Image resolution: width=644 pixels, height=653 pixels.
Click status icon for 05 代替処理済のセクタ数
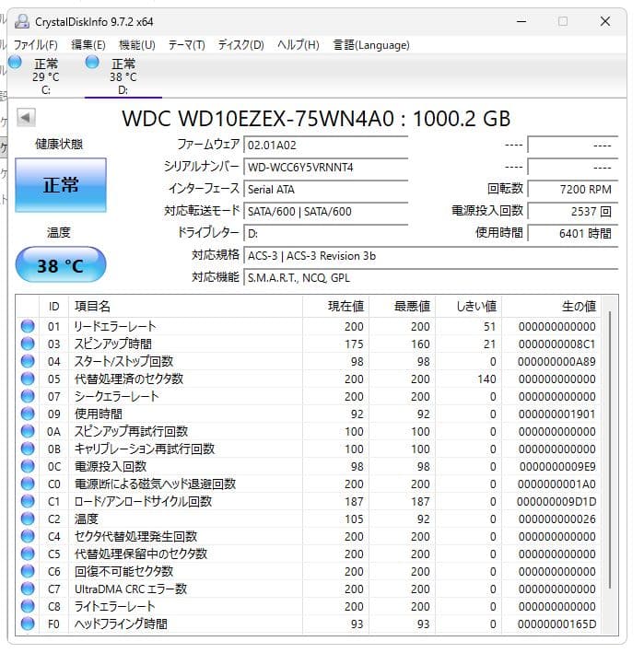[x=28, y=379]
